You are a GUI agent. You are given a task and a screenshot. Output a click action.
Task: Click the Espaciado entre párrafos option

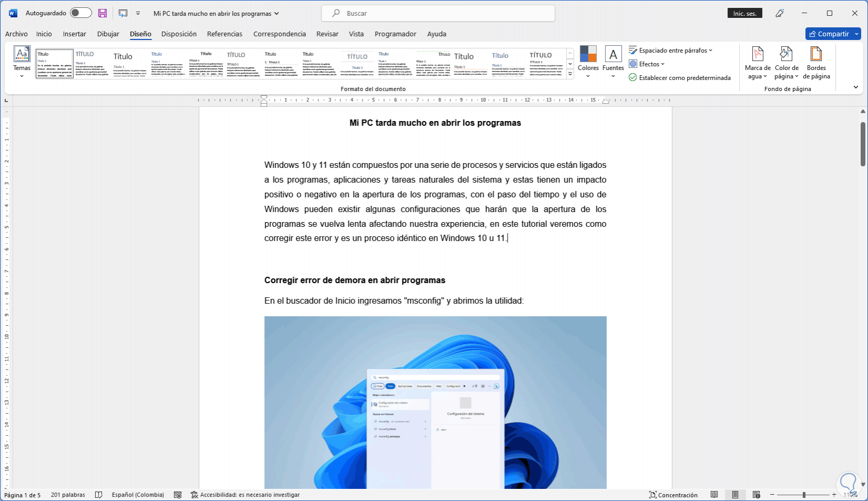[x=671, y=51]
